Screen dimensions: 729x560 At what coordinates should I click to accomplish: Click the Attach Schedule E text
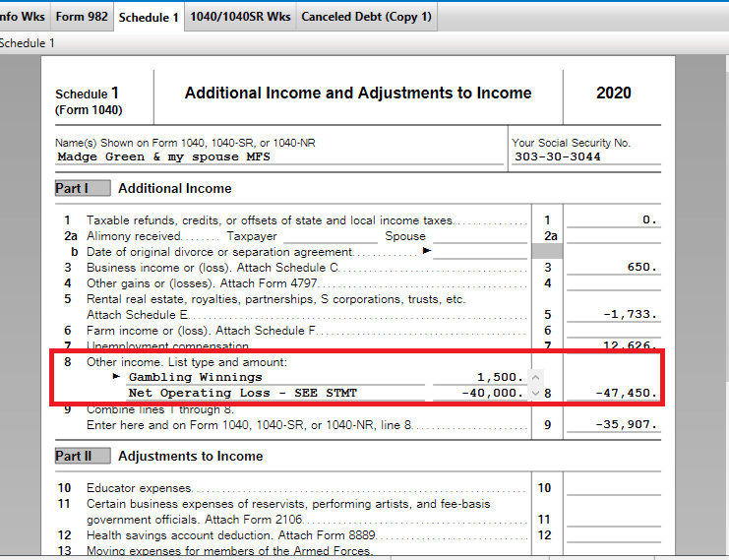(x=137, y=315)
